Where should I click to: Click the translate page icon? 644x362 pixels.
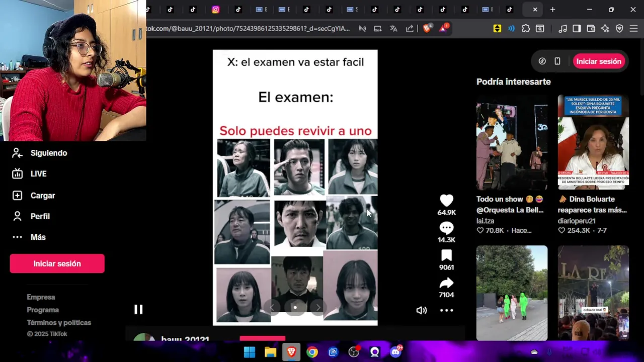click(393, 29)
